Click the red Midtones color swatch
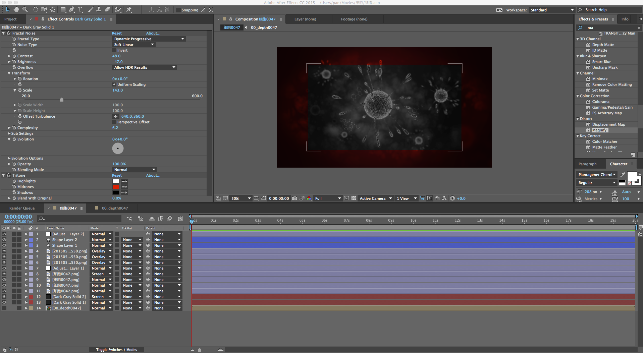The width and height of the screenshot is (644, 353). 116,187
